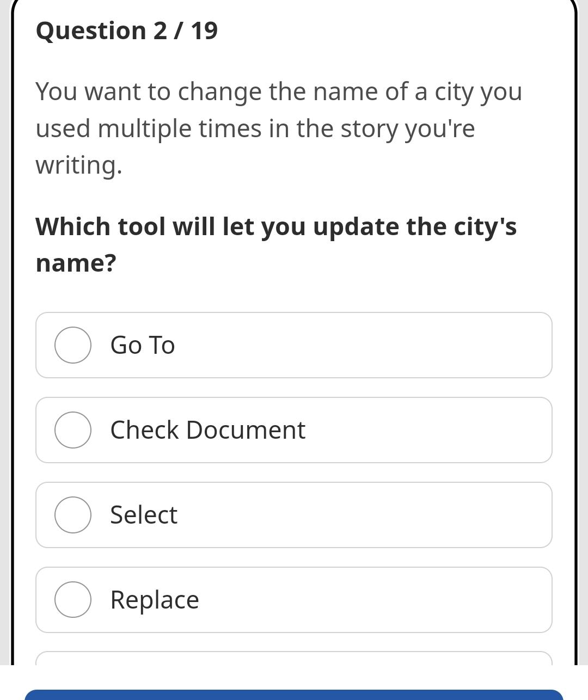Click the scenario description paragraph

coord(279,128)
